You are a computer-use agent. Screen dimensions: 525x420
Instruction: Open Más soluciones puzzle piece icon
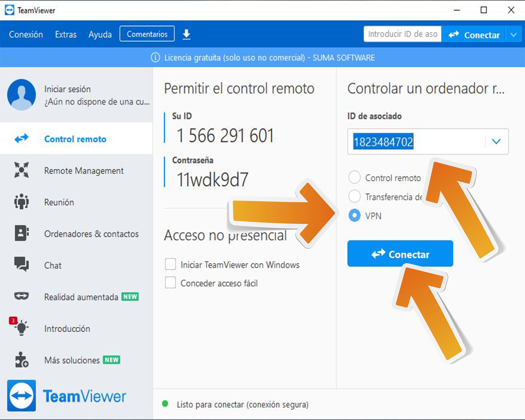21,360
